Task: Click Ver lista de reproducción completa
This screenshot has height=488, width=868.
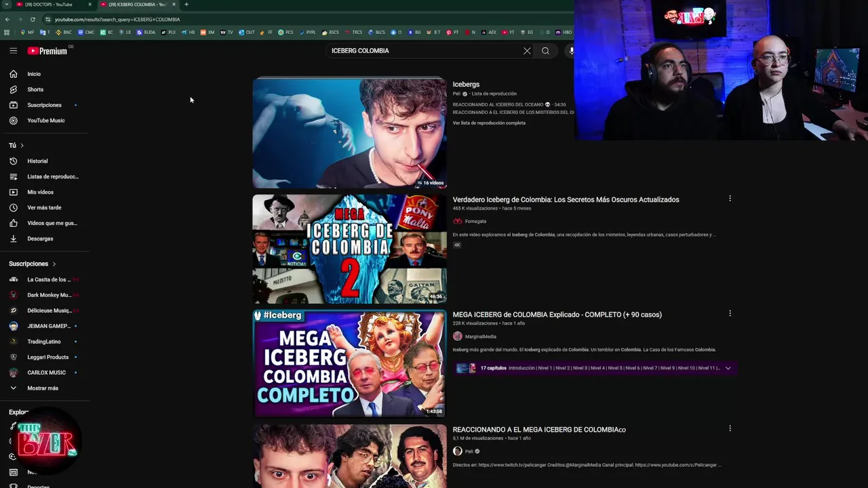Action: [x=489, y=123]
